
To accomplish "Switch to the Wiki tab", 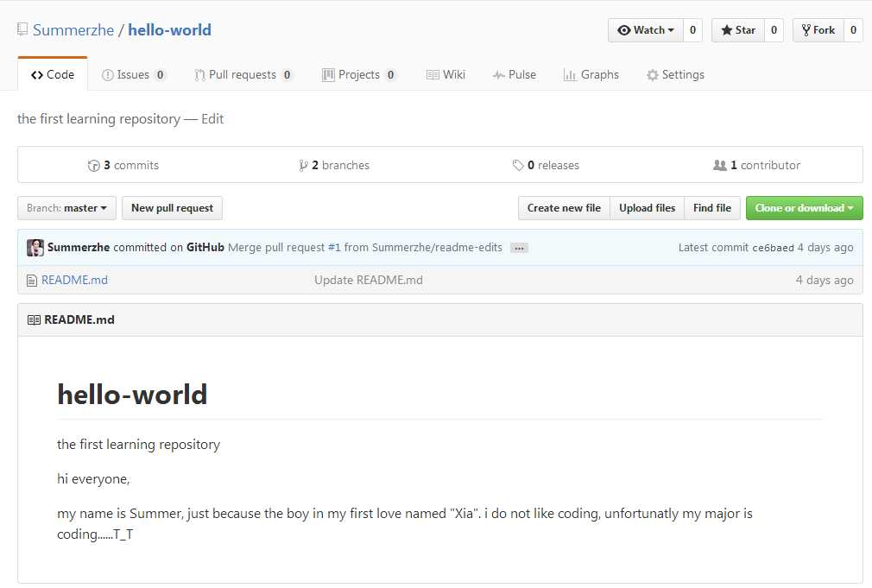I will (445, 74).
